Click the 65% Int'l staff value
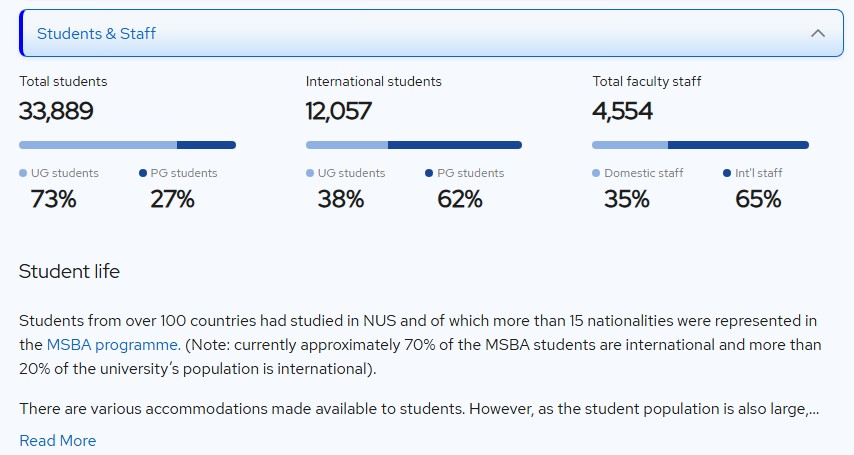854x455 pixels. (758, 199)
